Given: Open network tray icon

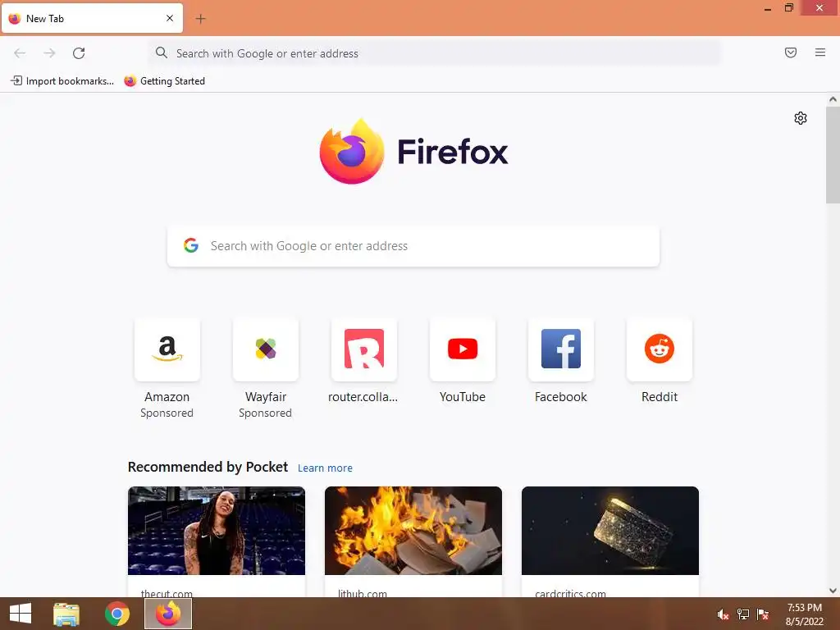Looking at the screenshot, I should tap(743, 614).
